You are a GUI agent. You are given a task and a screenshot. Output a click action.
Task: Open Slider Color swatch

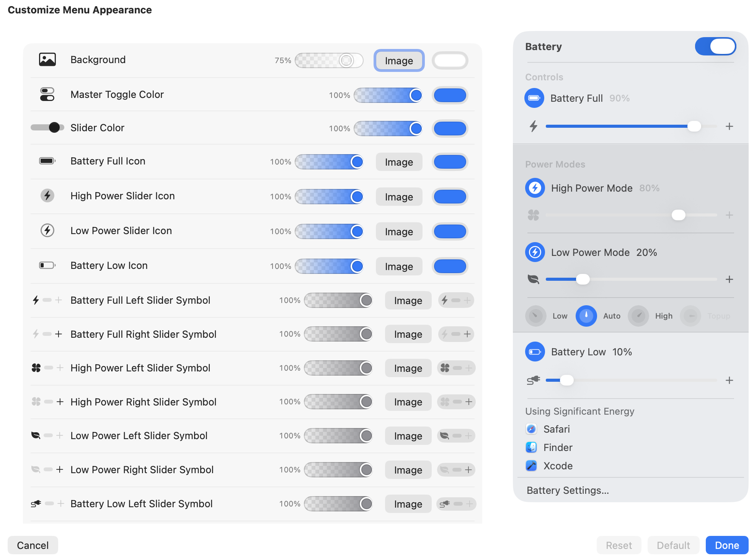(450, 128)
